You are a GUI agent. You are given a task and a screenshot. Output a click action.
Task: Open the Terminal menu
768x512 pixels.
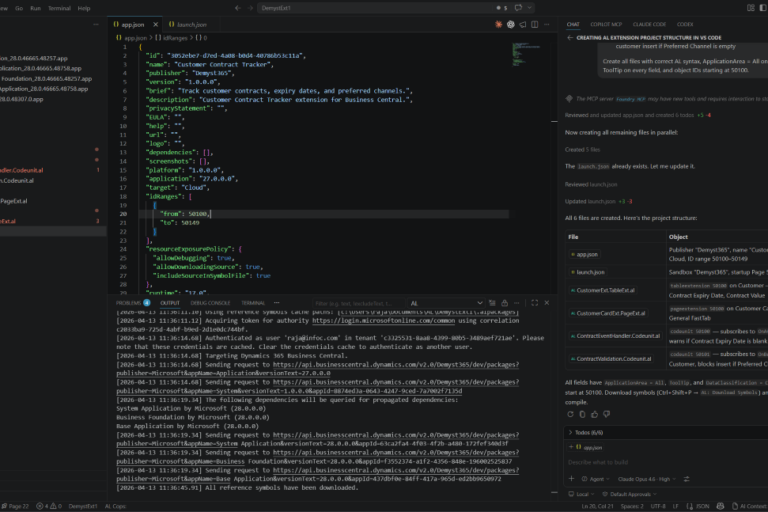[59, 8]
